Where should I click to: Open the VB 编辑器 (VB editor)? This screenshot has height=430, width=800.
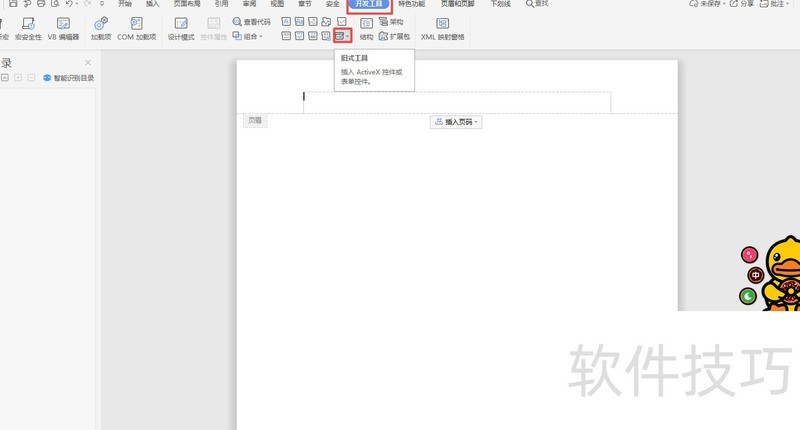tap(62, 27)
